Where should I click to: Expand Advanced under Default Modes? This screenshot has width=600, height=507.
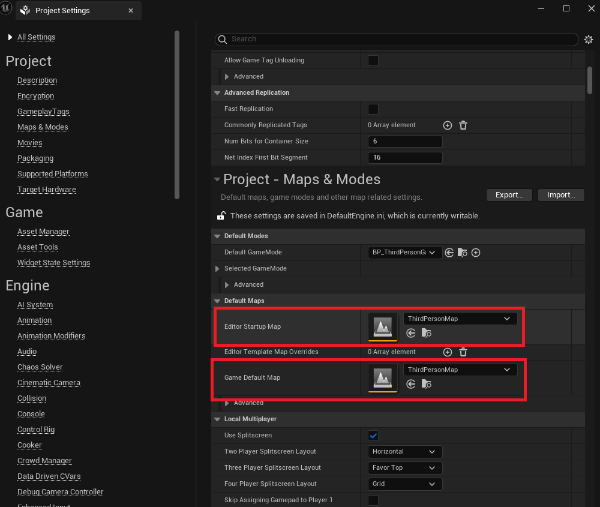[x=227, y=285]
